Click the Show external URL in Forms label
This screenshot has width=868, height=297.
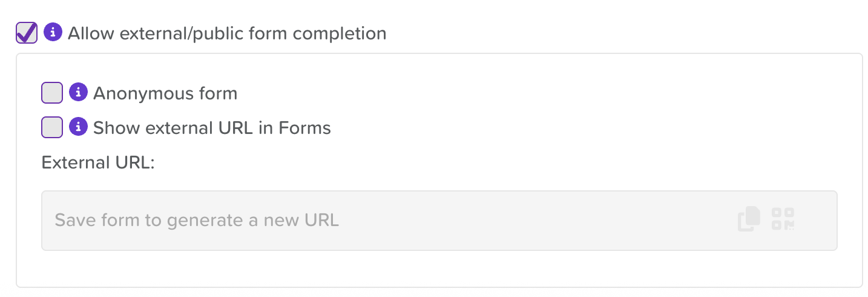pyautogui.click(x=212, y=128)
